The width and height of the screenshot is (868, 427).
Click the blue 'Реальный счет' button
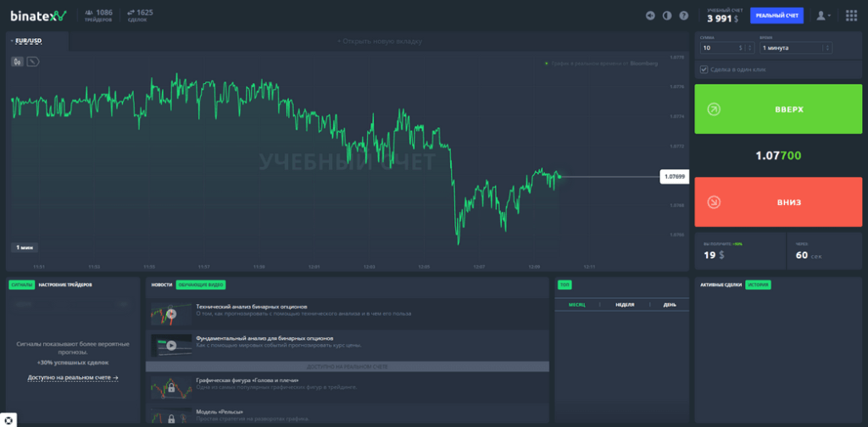[x=776, y=15]
